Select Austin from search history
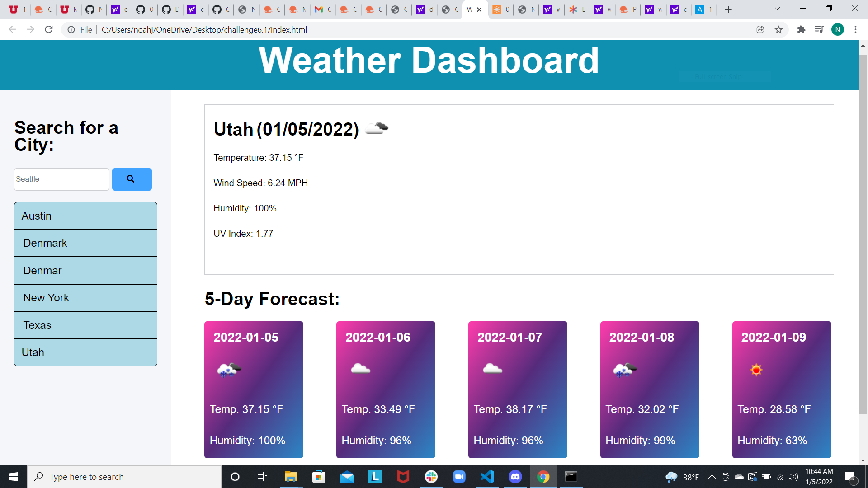The image size is (868, 488). 85,216
